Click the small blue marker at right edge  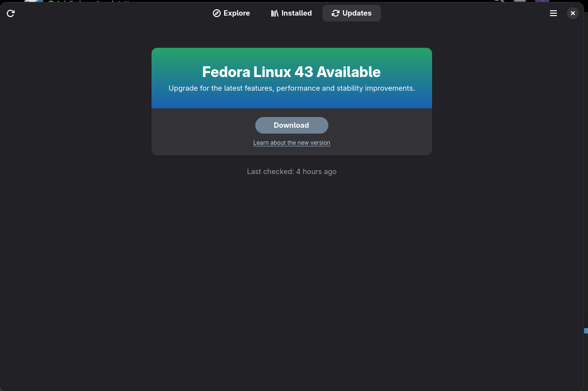pos(586,331)
